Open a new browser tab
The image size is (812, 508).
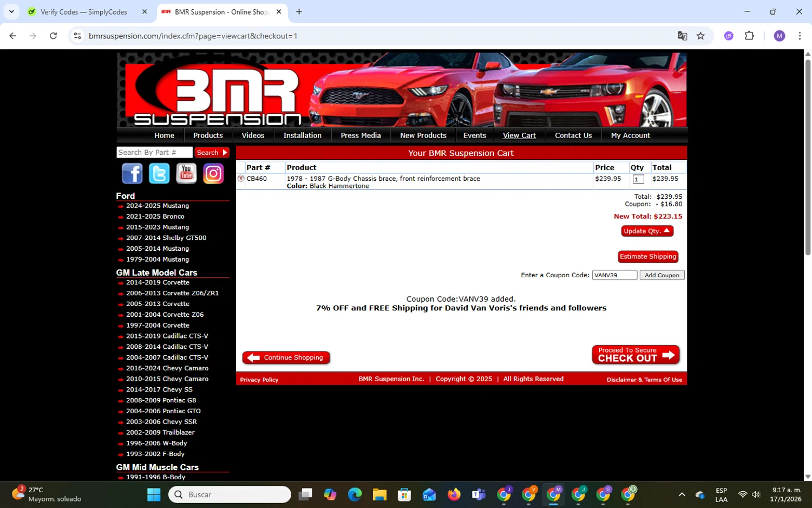tap(299, 11)
